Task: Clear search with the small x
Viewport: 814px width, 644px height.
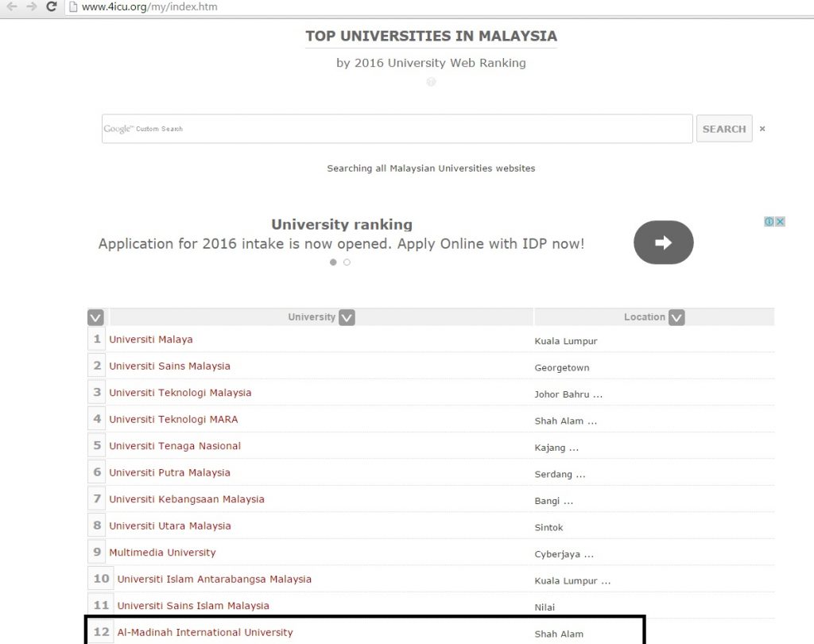Action: pyautogui.click(x=762, y=129)
